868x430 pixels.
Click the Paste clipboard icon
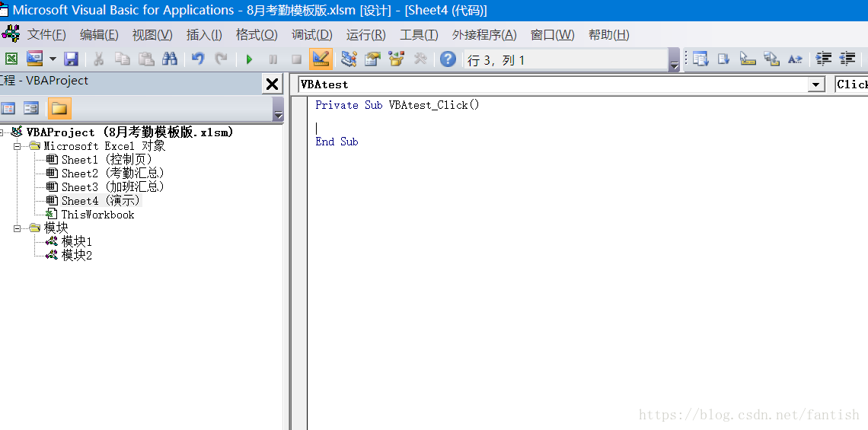[x=146, y=59]
